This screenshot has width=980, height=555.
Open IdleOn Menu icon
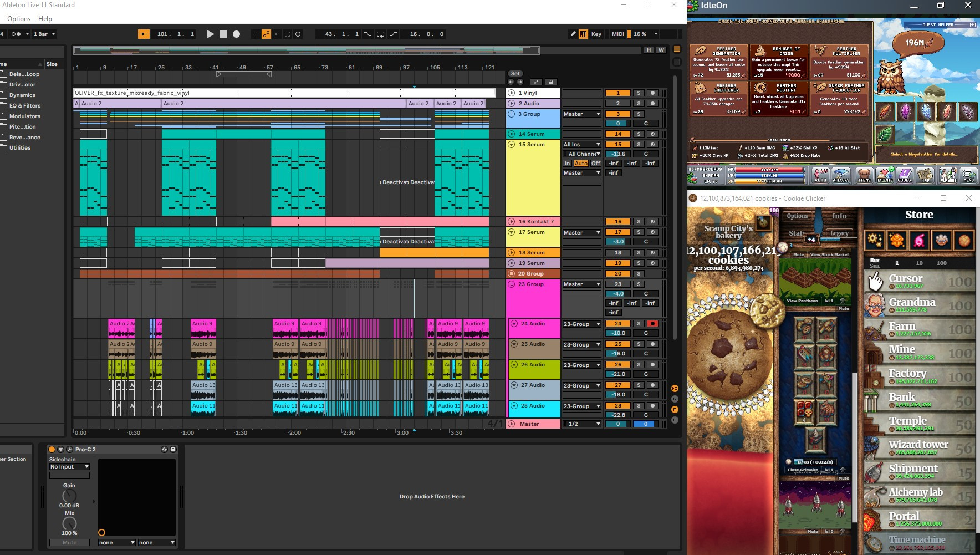[968, 175]
